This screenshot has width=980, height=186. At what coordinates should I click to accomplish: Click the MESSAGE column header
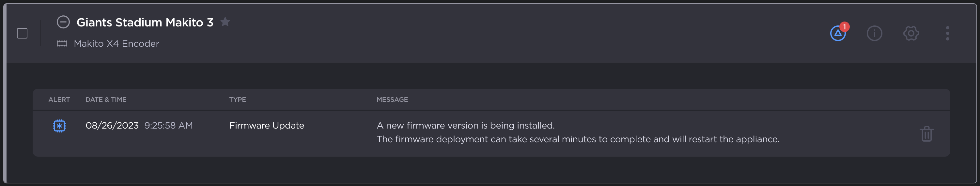tap(392, 100)
